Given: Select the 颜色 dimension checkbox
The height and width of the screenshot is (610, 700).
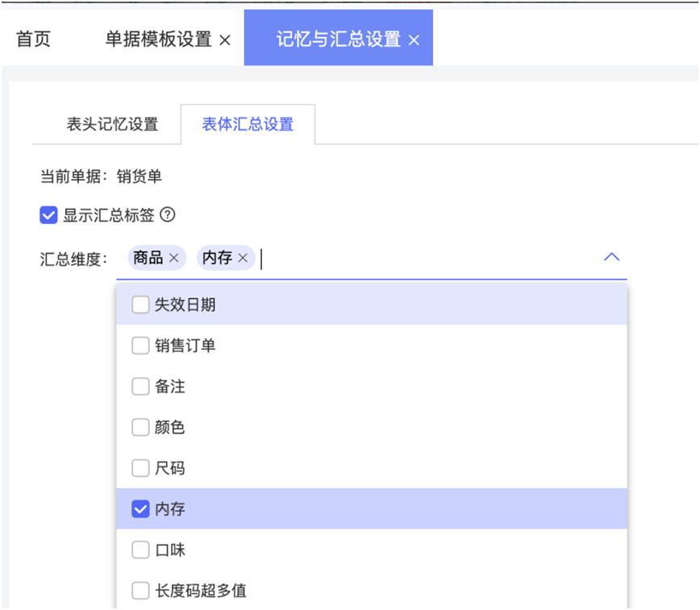Looking at the screenshot, I should tap(140, 427).
